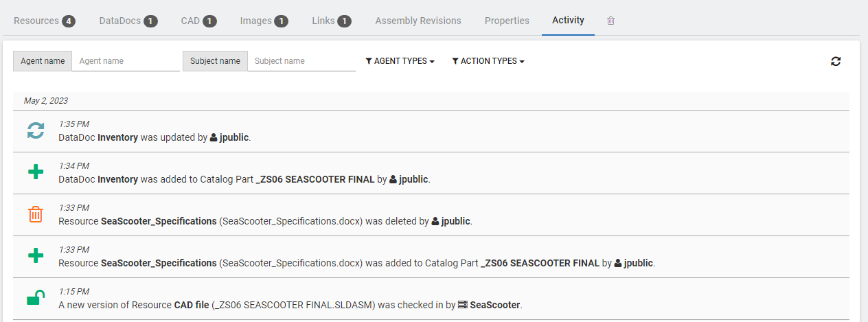Screen dimensions: 868x322
Task: Click the orange deleted trash icon at 1:33 PM
Action: click(36, 214)
